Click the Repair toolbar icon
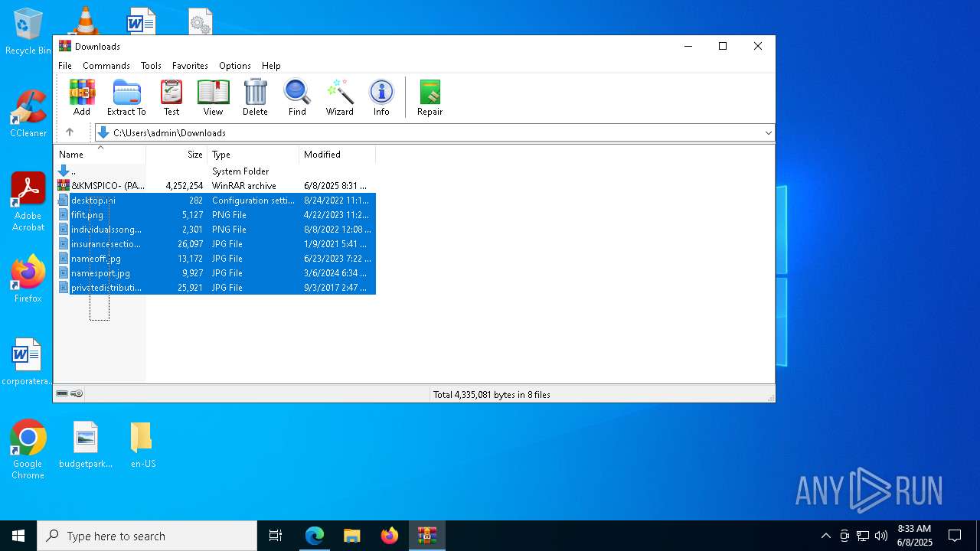 [430, 97]
